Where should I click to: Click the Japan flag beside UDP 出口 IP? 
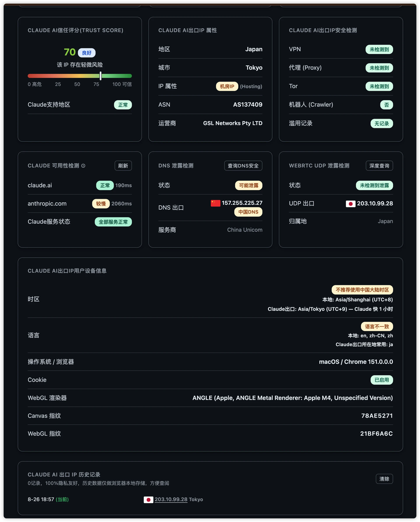(350, 204)
